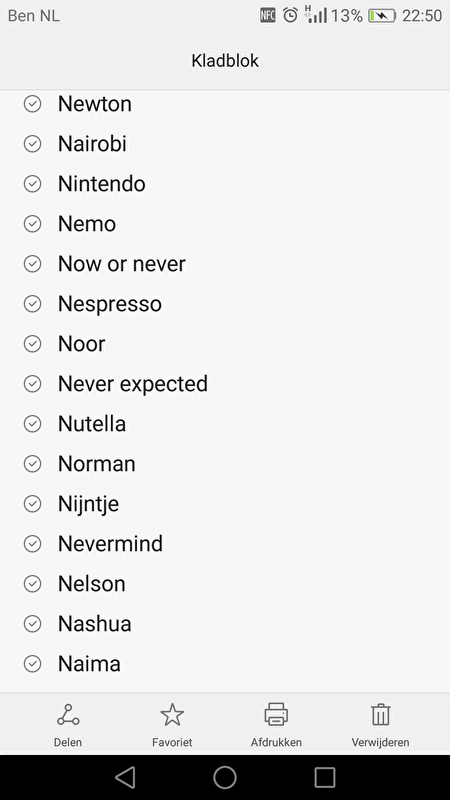Place cursor in the 'Now or never' line
This screenshot has width=450, height=800.
pos(121,264)
